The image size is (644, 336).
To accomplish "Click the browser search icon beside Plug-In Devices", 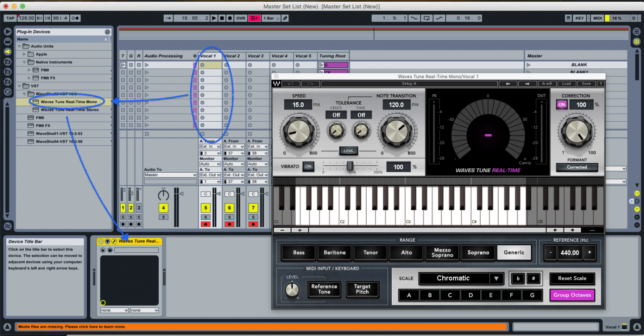I will (x=107, y=32).
